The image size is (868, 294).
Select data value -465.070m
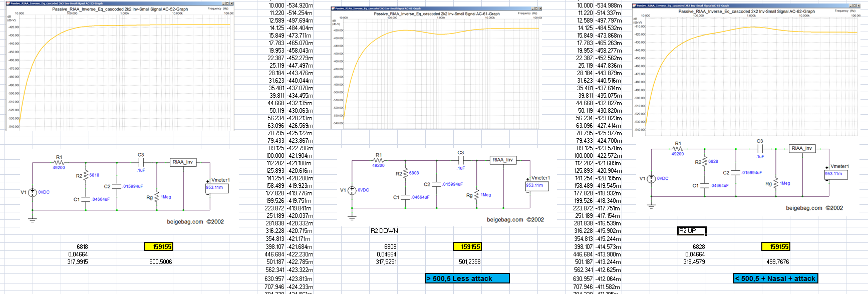300,43
